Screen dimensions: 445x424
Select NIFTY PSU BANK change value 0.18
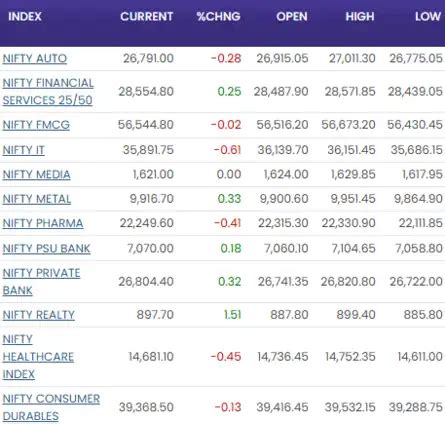click(231, 248)
